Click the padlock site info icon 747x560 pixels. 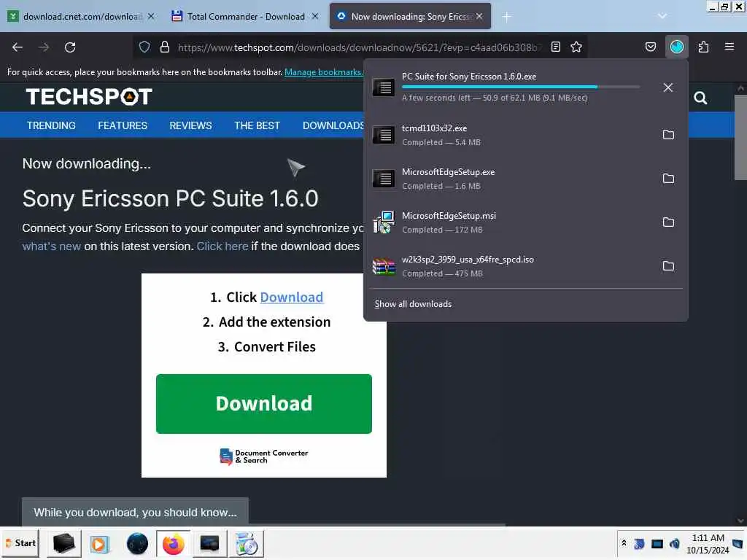pyautogui.click(x=164, y=47)
